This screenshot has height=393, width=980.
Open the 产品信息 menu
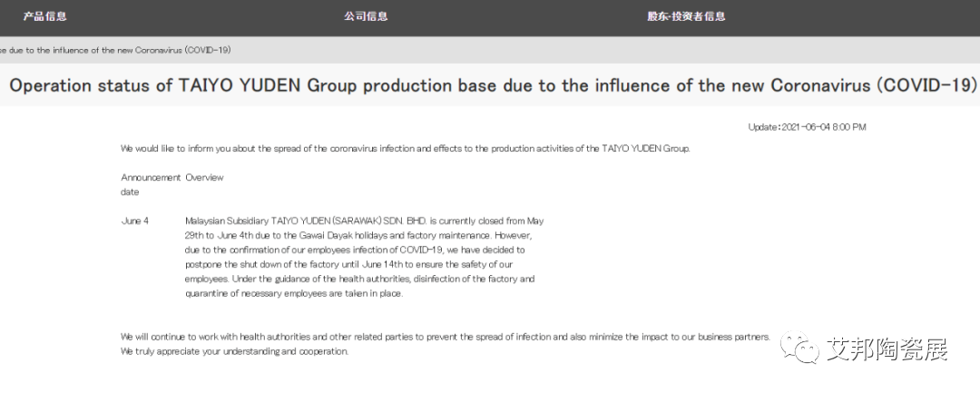pos(45,17)
